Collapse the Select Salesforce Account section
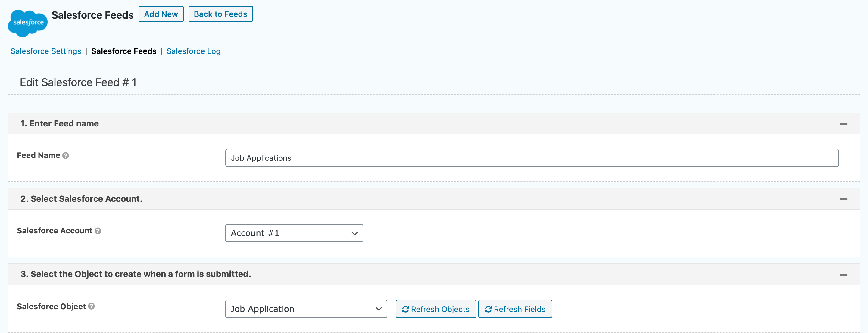 (843, 199)
